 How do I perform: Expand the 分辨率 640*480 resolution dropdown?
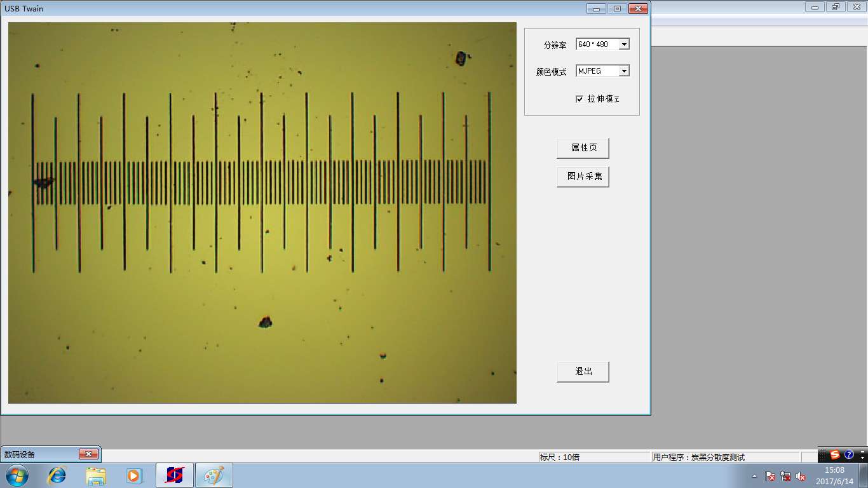624,44
